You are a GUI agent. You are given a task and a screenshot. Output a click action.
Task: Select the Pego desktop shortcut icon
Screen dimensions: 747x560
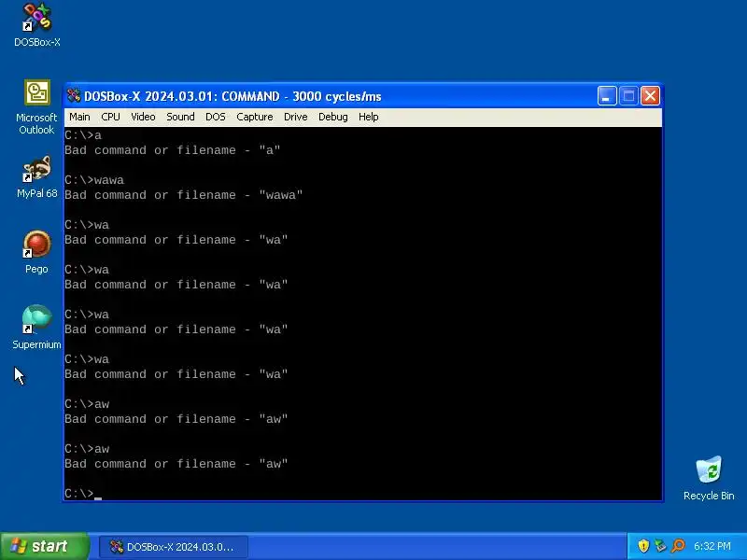click(37, 245)
